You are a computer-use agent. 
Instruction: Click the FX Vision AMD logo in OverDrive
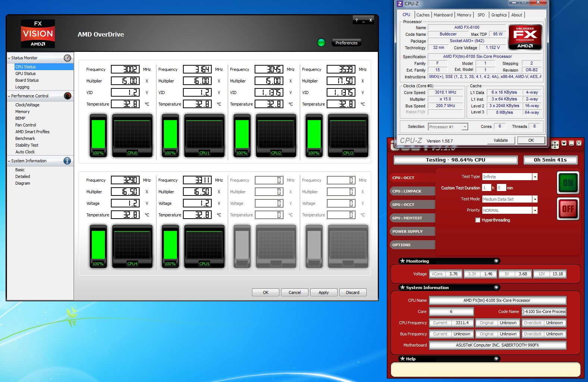pyautogui.click(x=38, y=34)
